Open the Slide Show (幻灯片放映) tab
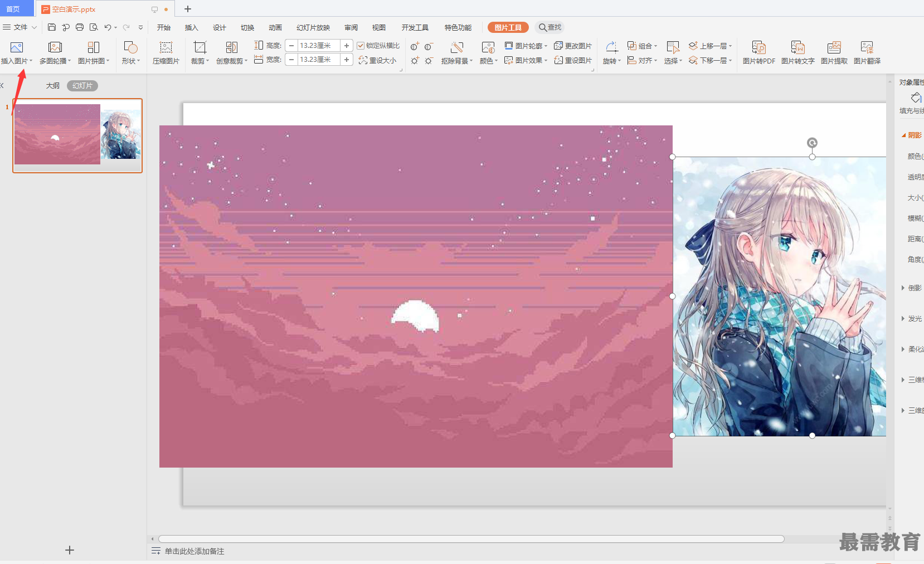Viewport: 924px width, 564px height. tap(313, 27)
